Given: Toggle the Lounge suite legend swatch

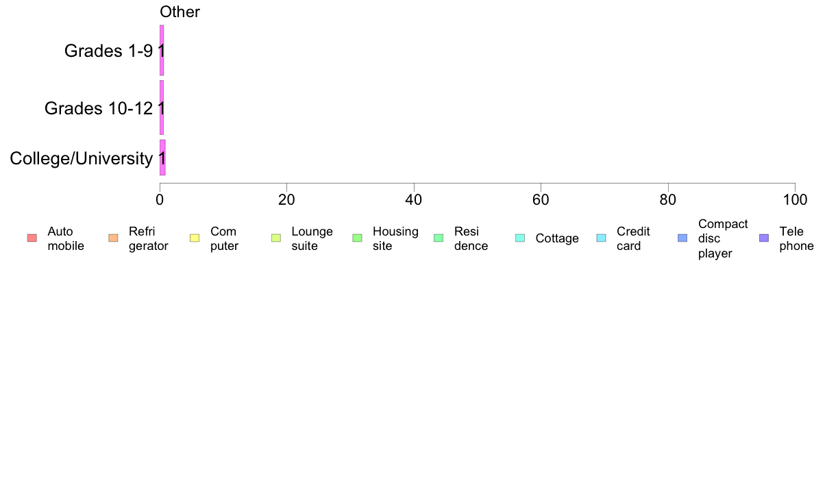Looking at the screenshot, I should click(276, 238).
